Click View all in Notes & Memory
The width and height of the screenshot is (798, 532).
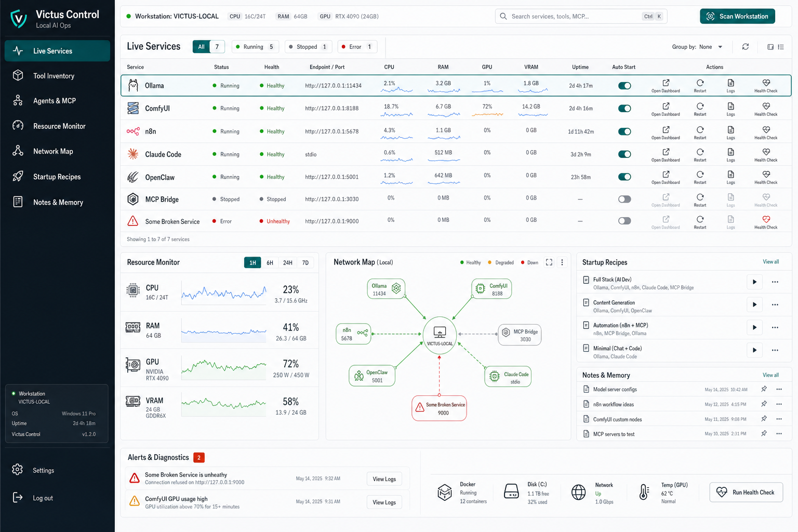coord(770,375)
